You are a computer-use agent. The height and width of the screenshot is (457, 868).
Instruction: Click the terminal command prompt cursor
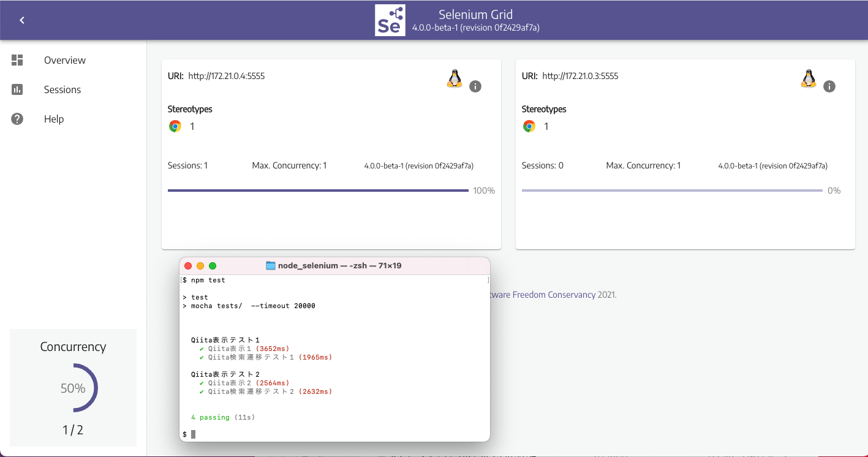pos(193,434)
